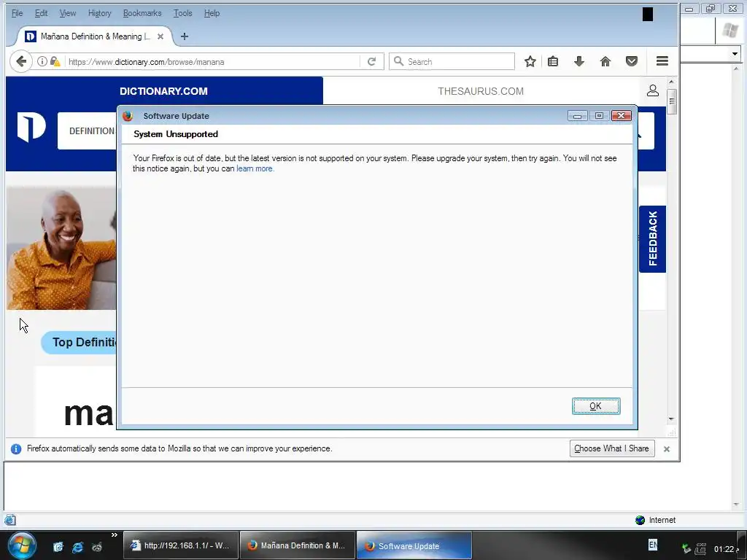Reload the page with refresh icon
This screenshot has height=560, width=747.
[371, 61]
